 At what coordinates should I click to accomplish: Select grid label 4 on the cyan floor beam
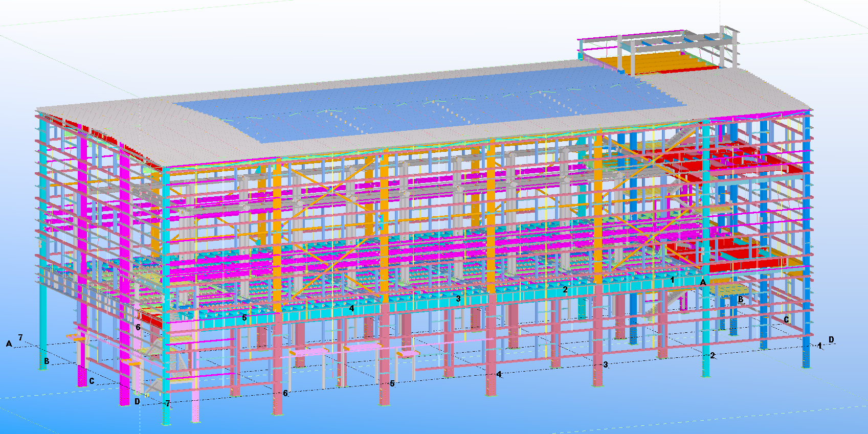[x=351, y=308]
